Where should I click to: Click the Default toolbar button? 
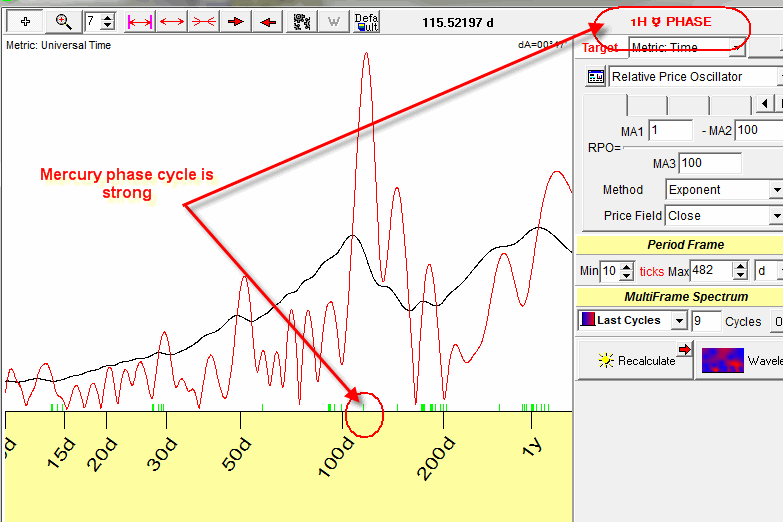[365, 21]
